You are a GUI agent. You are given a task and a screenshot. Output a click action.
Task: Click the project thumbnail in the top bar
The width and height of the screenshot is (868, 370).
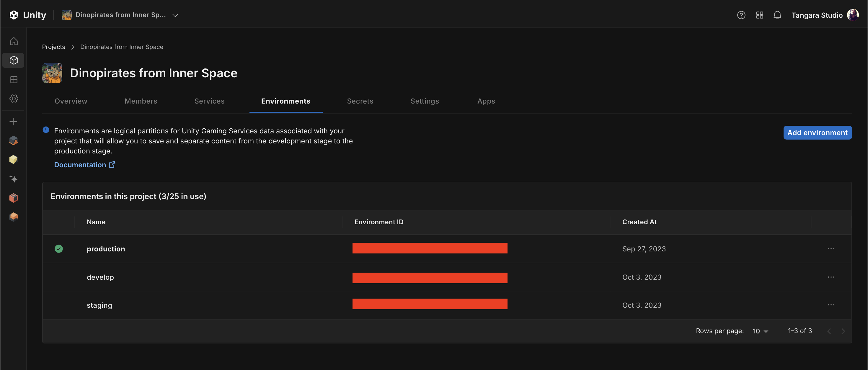click(x=67, y=15)
